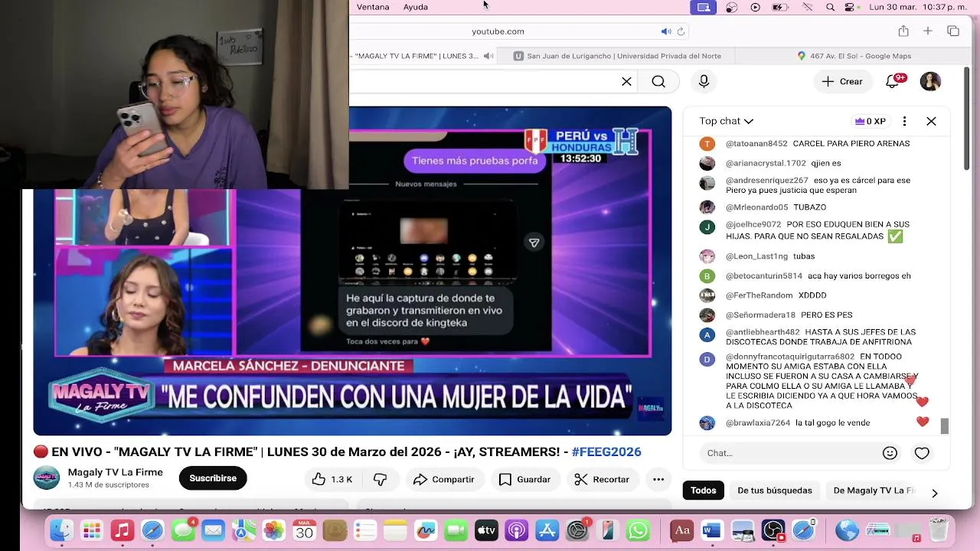
Task: Launch Microsoft Word from the dock
Action: pyautogui.click(x=712, y=530)
